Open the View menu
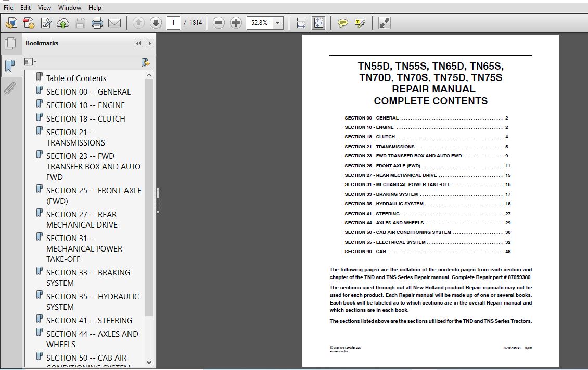Screen dimensions: 588x370 pyautogui.click(x=44, y=7)
